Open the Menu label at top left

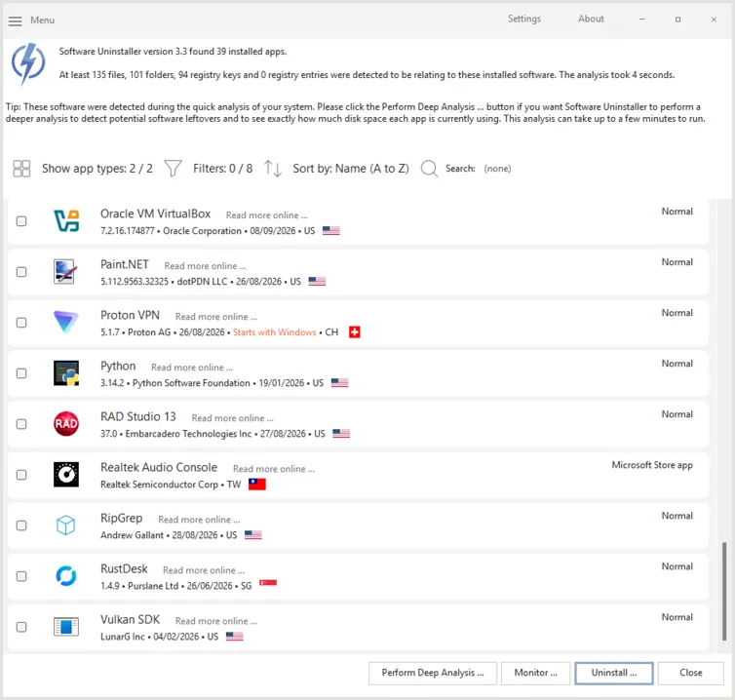[x=42, y=20]
